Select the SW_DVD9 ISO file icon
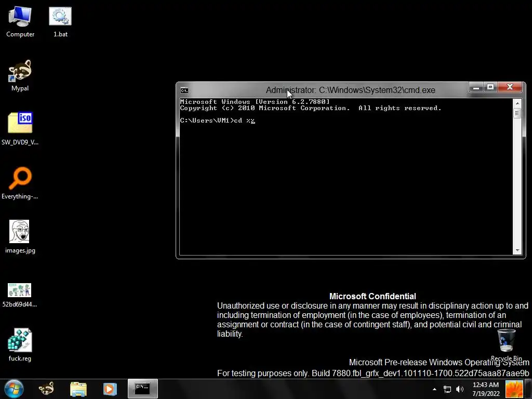 (x=20, y=129)
